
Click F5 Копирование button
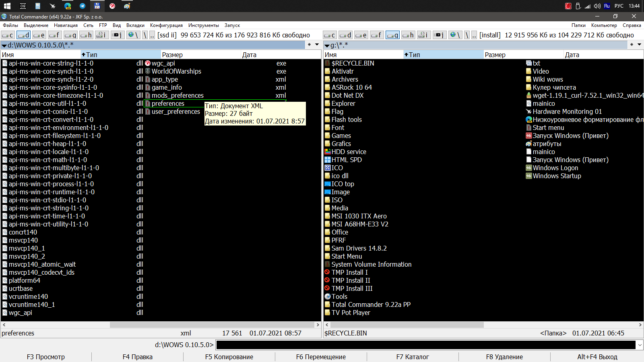click(x=229, y=357)
